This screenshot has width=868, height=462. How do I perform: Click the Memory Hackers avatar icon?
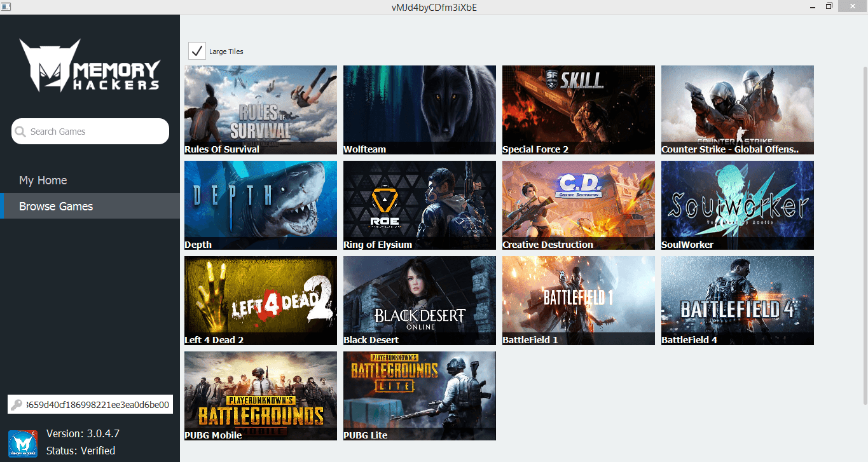(x=23, y=443)
